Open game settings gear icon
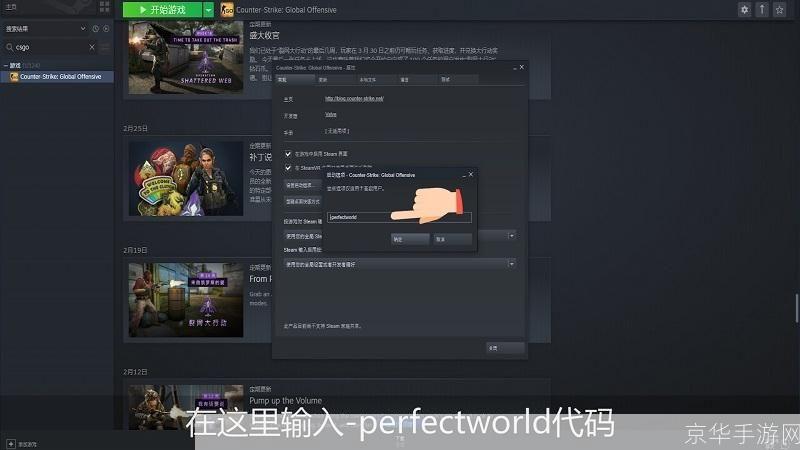 (x=744, y=9)
